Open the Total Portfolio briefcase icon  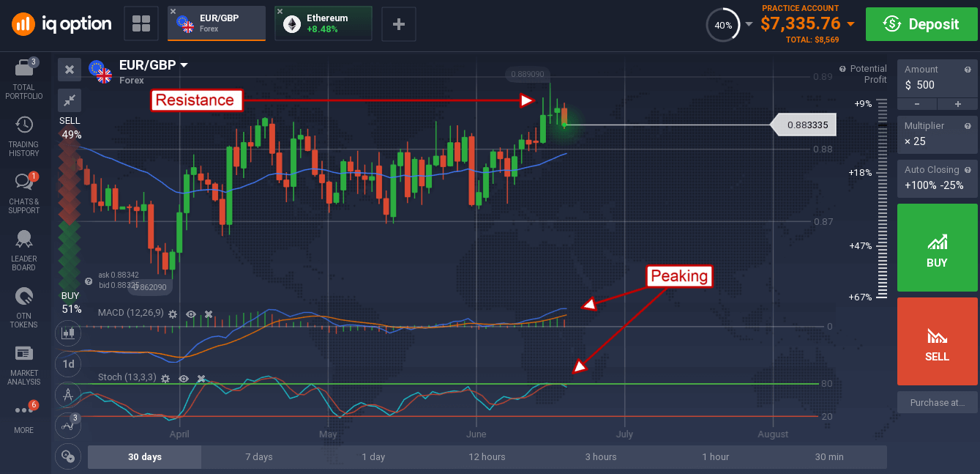pos(24,70)
